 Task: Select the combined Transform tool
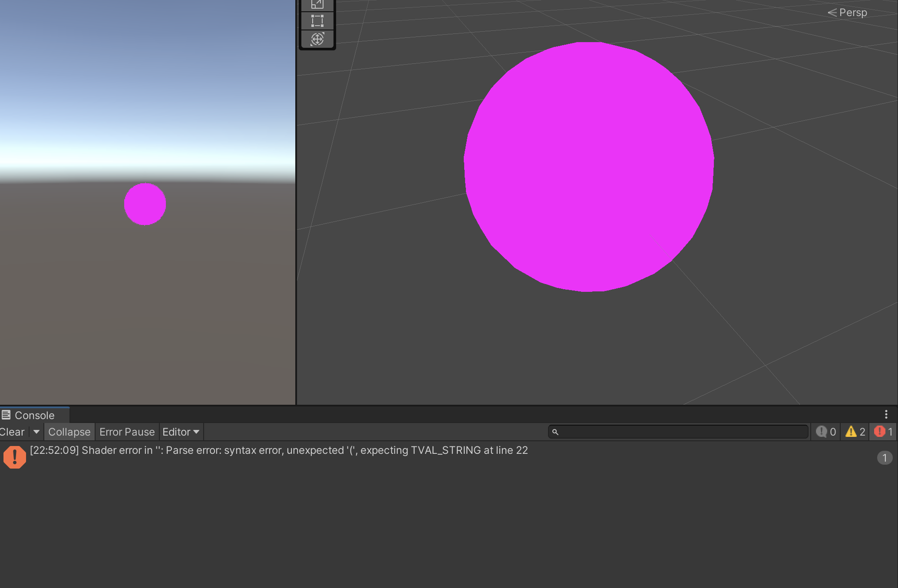pyautogui.click(x=317, y=39)
